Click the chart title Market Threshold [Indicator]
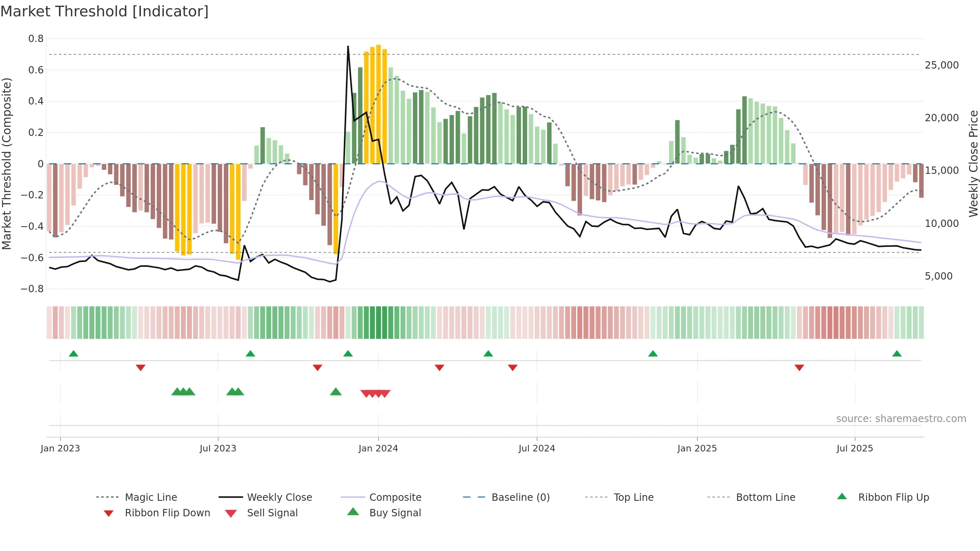Screen dimensions: 980x551 point(105,11)
